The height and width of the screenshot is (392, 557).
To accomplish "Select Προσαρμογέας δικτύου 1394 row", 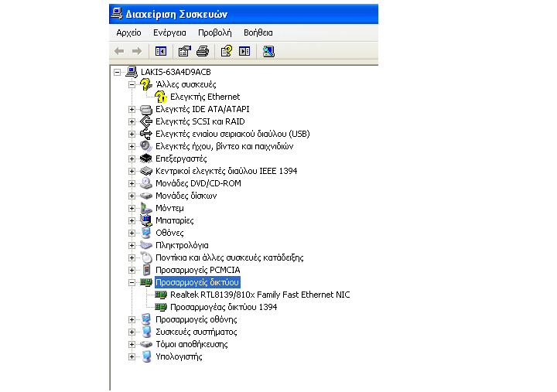I will 224,308.
